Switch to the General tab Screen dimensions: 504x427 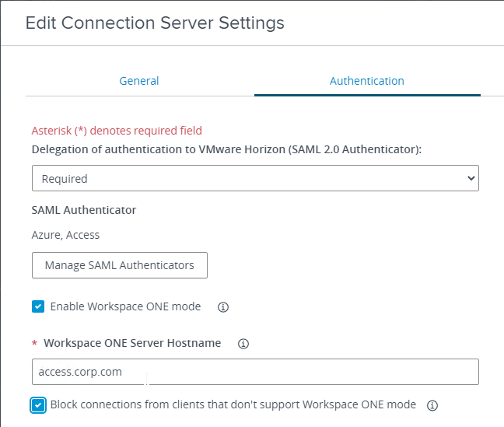pos(139,81)
